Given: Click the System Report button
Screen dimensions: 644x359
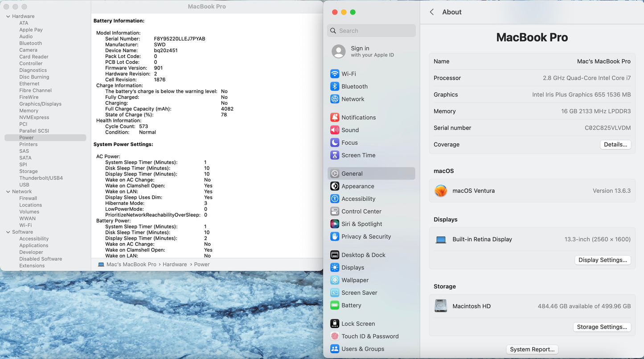Looking at the screenshot, I should 532,350.
